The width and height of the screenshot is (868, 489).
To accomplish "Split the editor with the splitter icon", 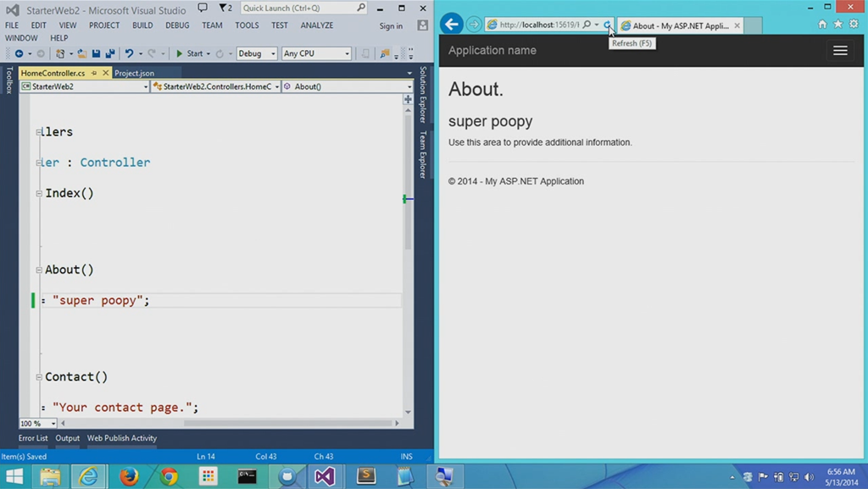I will pos(408,99).
